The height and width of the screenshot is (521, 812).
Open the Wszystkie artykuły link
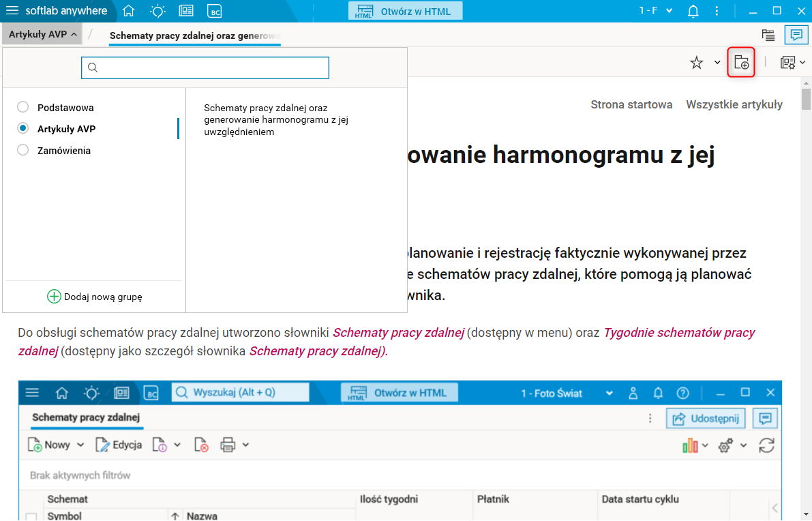pos(734,104)
